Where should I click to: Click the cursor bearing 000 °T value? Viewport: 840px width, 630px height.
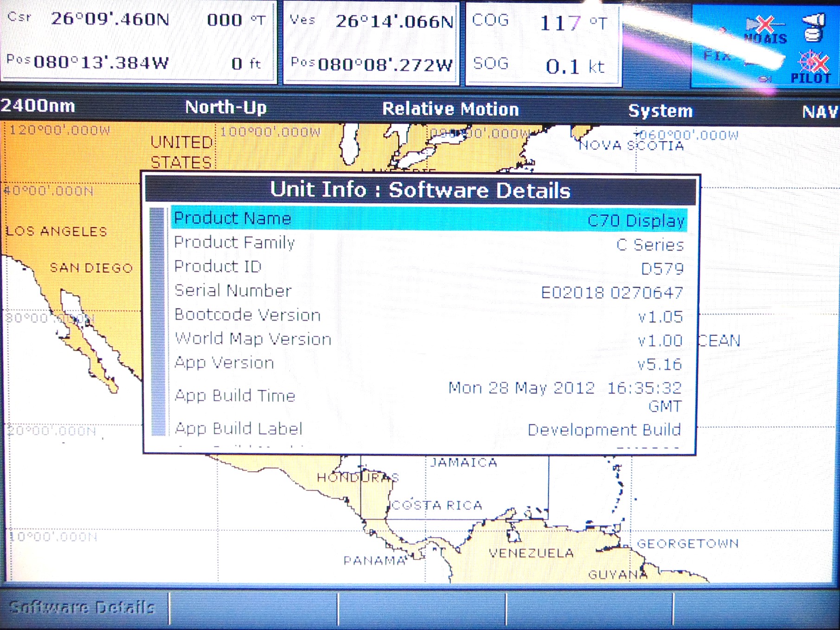pyautogui.click(x=236, y=20)
